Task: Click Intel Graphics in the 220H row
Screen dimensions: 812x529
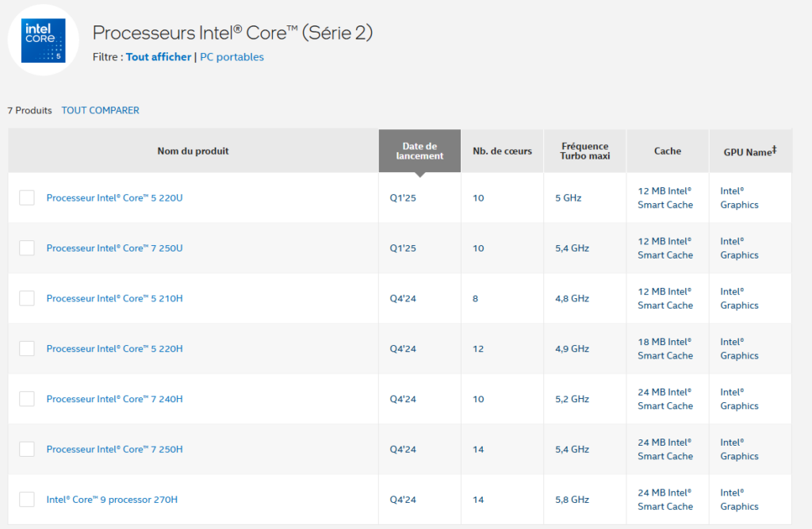Action: (740, 349)
